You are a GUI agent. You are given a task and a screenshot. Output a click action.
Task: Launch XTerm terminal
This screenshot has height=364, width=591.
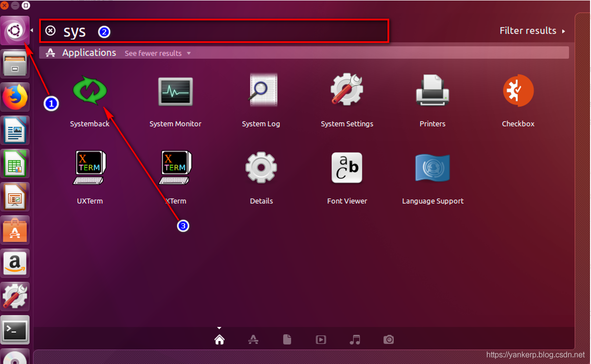tap(175, 167)
